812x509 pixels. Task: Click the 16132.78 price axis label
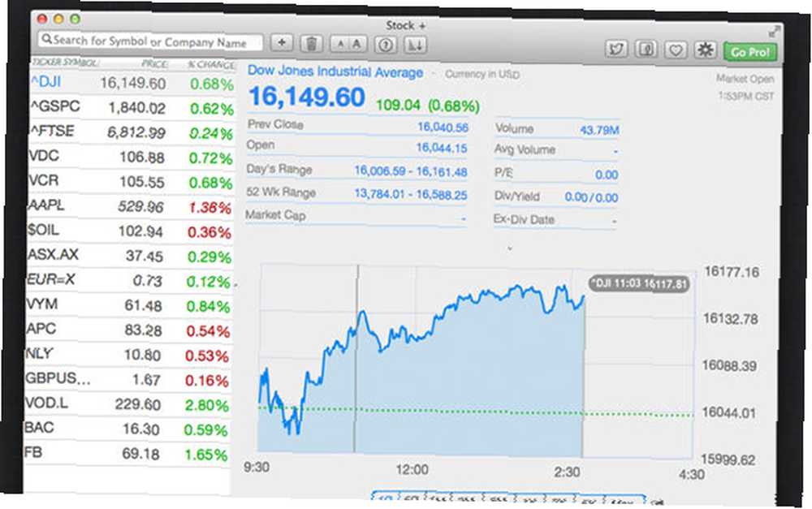(x=730, y=318)
